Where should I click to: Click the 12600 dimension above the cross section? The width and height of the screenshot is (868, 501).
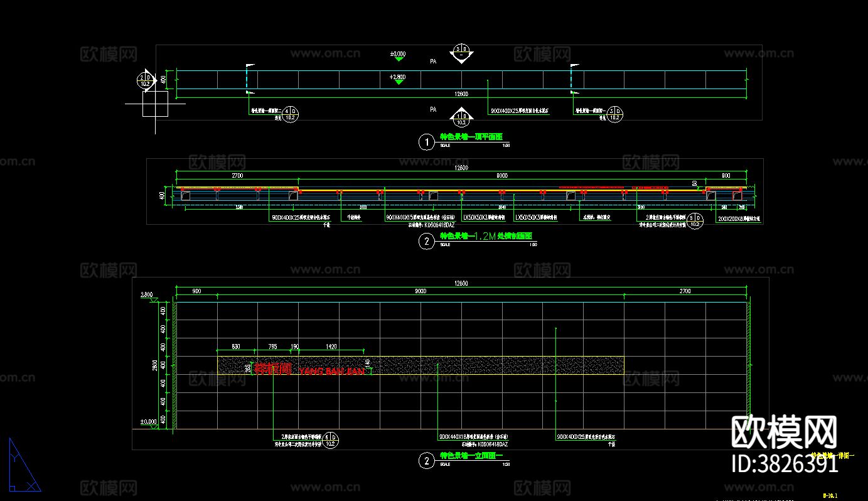coord(461,168)
